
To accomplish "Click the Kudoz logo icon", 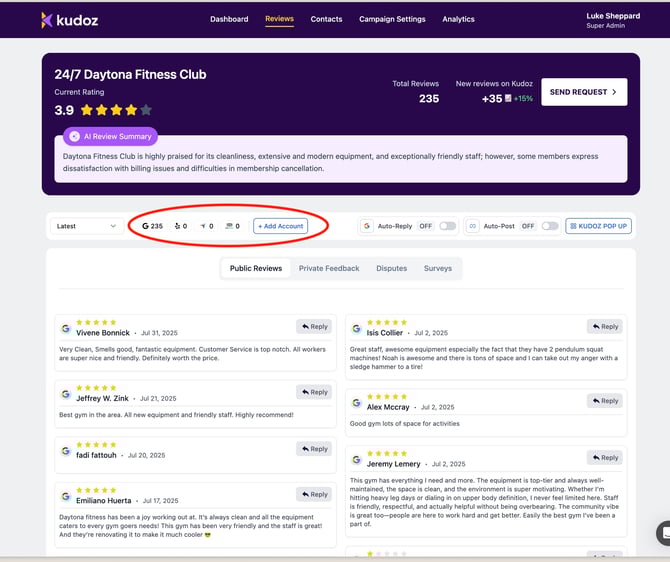I will point(47,19).
